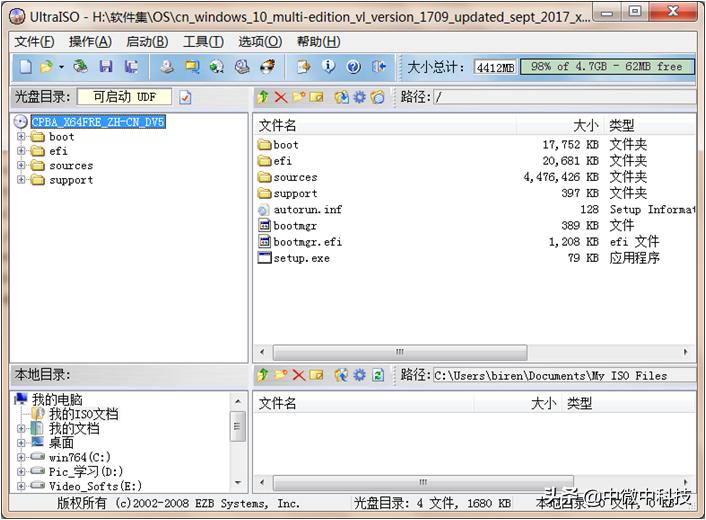The width and height of the screenshot is (706, 520).
Task: Click the Open file folder toolbar icon
Action: tap(46, 67)
